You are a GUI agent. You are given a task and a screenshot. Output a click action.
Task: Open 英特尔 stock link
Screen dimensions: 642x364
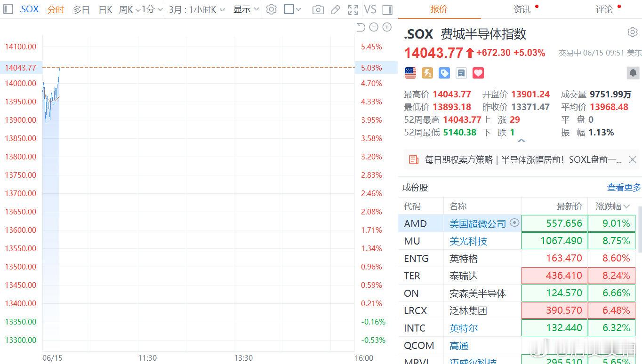(463, 328)
